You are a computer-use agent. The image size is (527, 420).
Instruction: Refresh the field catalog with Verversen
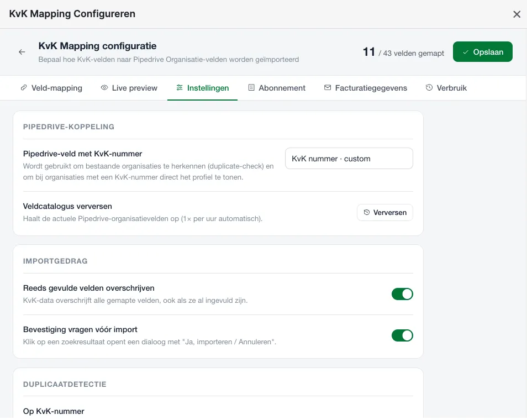pyautogui.click(x=385, y=213)
